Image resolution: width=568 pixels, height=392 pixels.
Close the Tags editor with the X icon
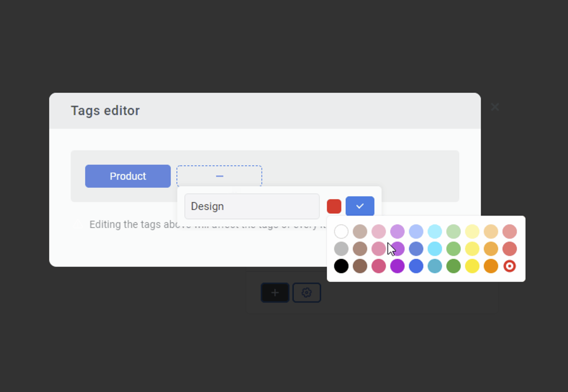[x=495, y=107]
